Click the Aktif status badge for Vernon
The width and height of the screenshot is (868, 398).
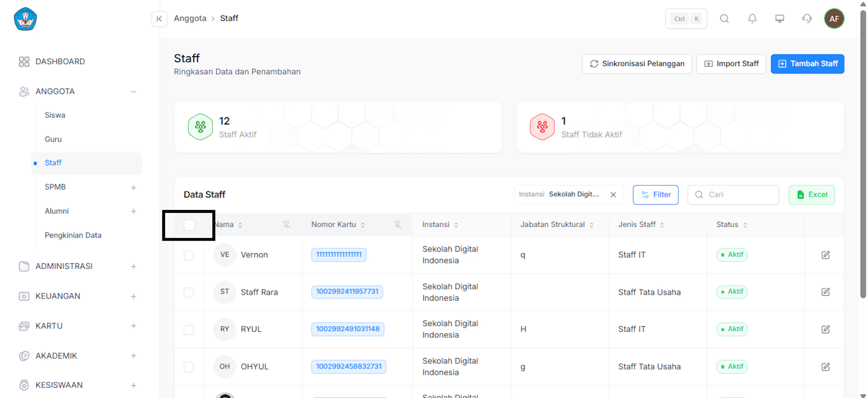(x=732, y=255)
